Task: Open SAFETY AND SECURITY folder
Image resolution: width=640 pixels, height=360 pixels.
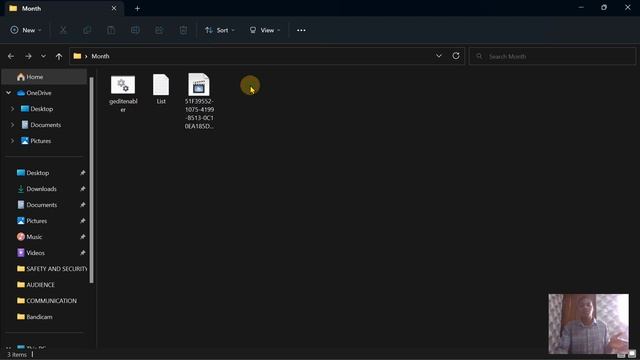Action: [x=52, y=269]
